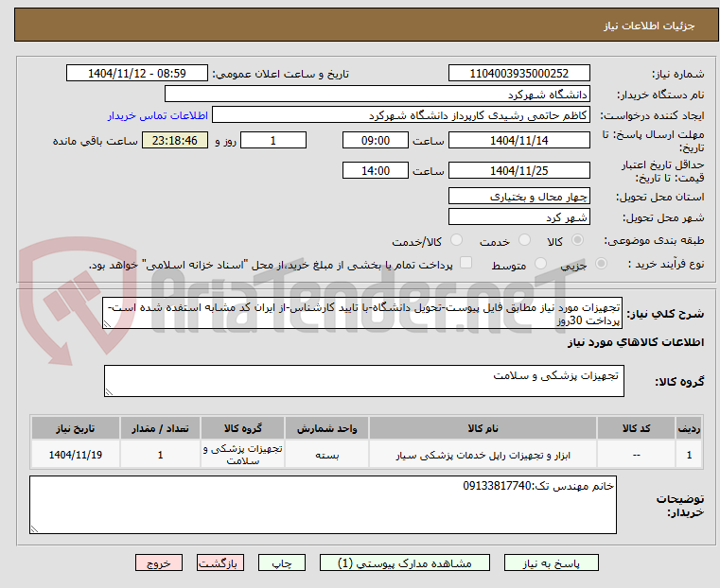Click the پاسخ به نیاز button
This screenshot has height=588, width=720.
click(x=551, y=563)
